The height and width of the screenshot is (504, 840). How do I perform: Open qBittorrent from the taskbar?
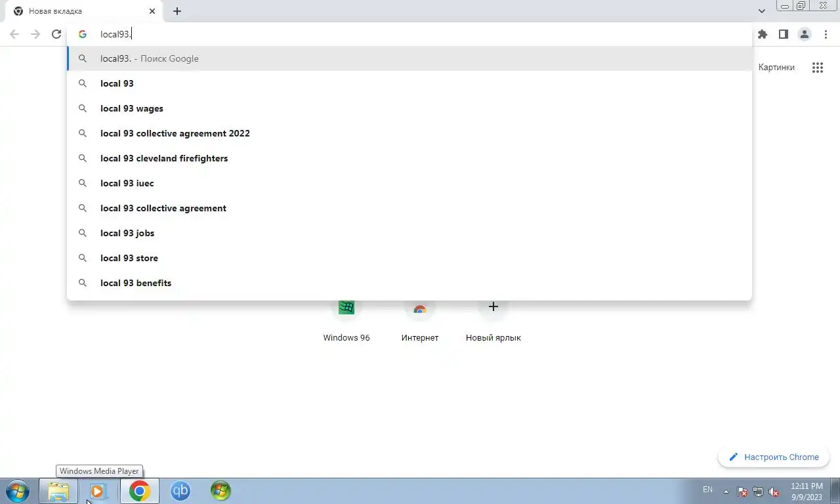(180, 491)
